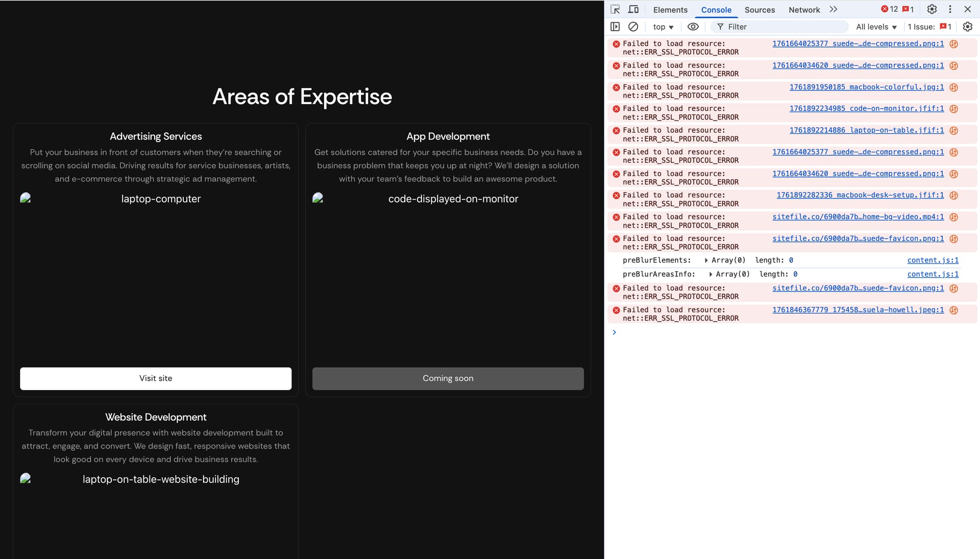Click the AI assistance icon beside macbook-colorful.jpg error
The image size is (980, 559).
(953, 87)
